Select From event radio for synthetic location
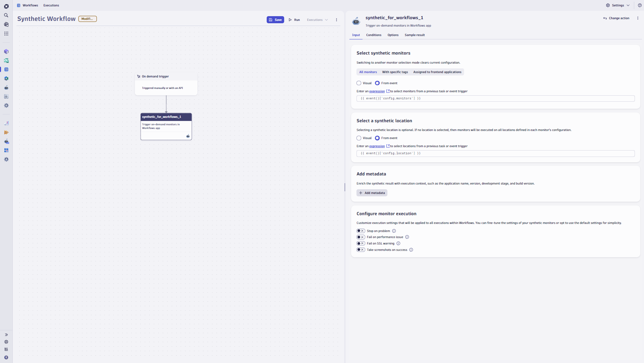 [377, 138]
